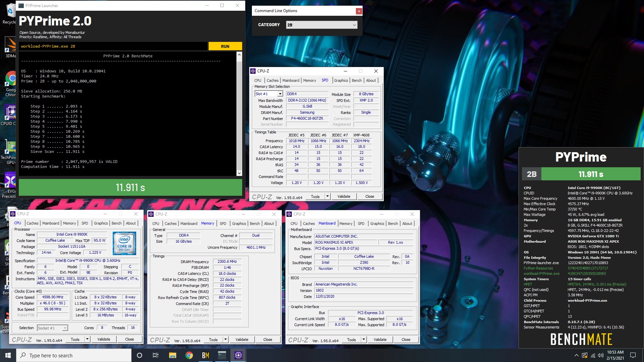Open Tools dropdown arrow in Mainboard window
Screen dimensions: 644x362
[364, 340]
